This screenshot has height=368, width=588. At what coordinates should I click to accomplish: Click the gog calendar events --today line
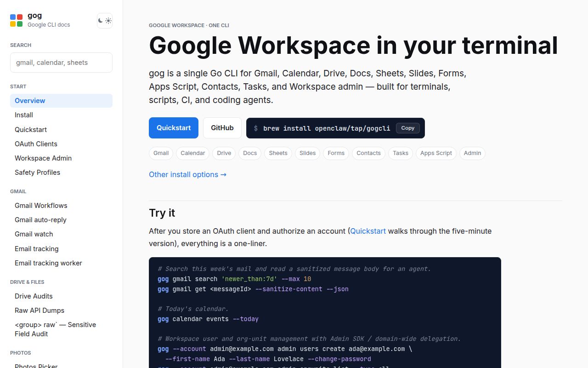tap(208, 319)
